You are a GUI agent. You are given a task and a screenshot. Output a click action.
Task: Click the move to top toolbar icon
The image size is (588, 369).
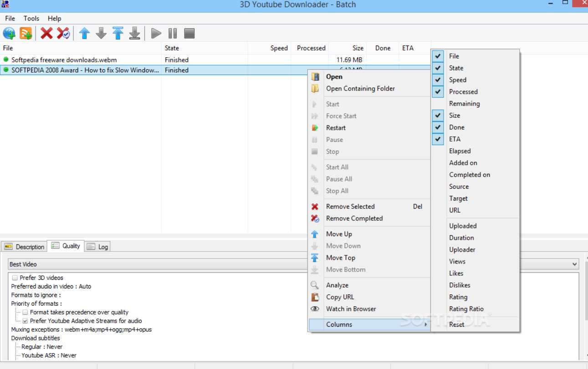(118, 33)
